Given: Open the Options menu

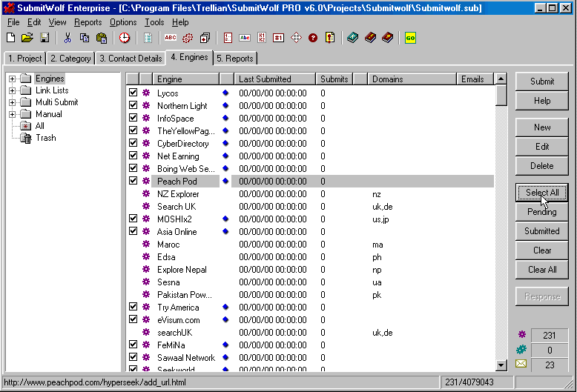Looking at the screenshot, I should [123, 22].
